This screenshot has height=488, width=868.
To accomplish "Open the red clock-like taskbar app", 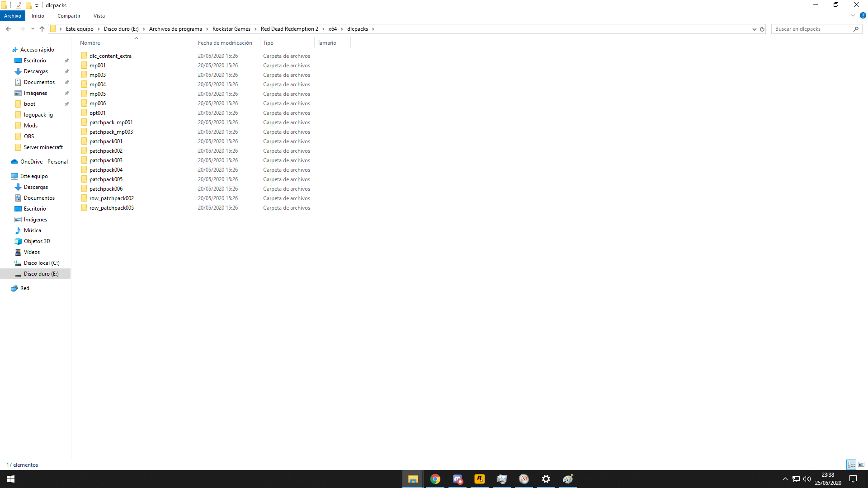I will coord(524,479).
